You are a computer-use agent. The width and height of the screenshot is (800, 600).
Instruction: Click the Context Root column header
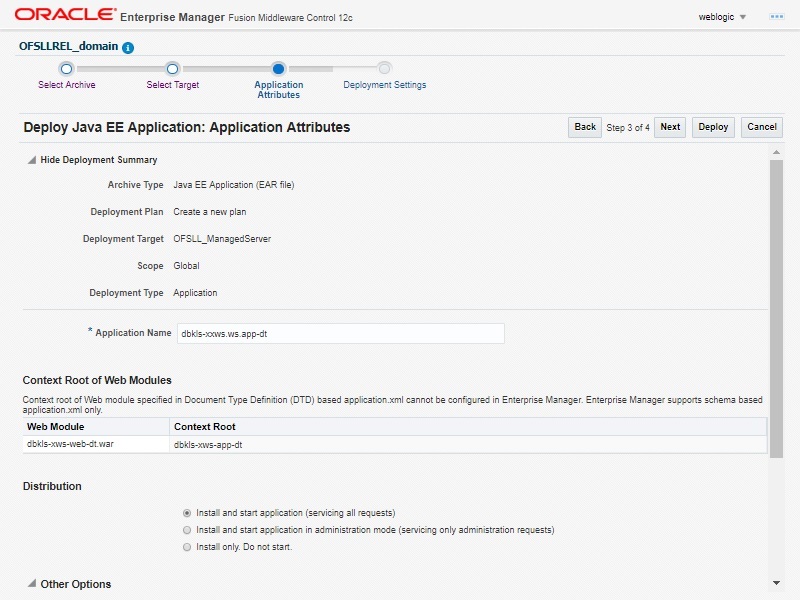point(468,427)
